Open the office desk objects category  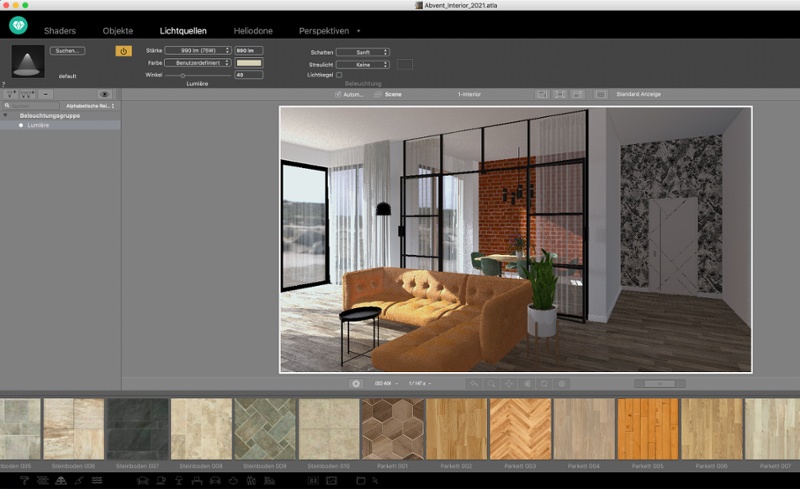(x=197, y=480)
